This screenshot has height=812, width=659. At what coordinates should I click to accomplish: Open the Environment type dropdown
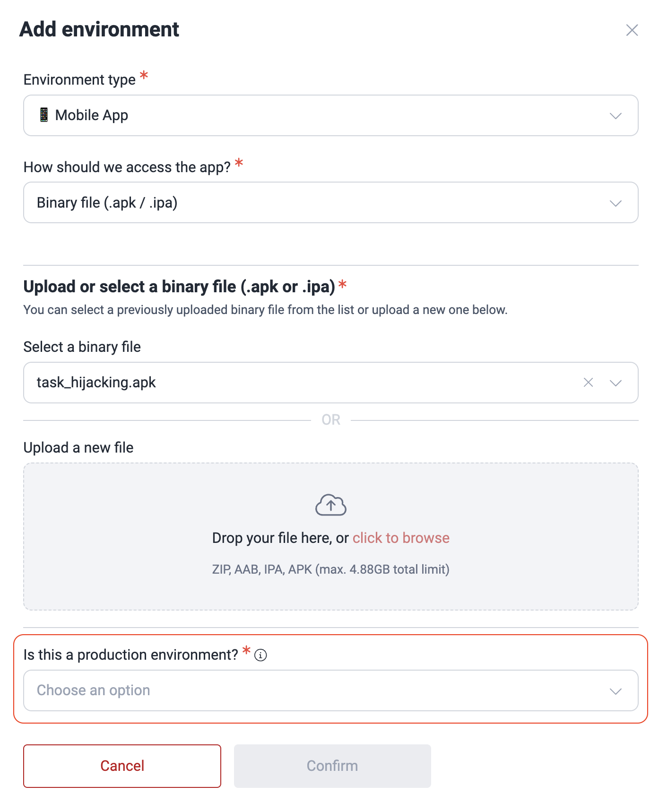point(615,115)
